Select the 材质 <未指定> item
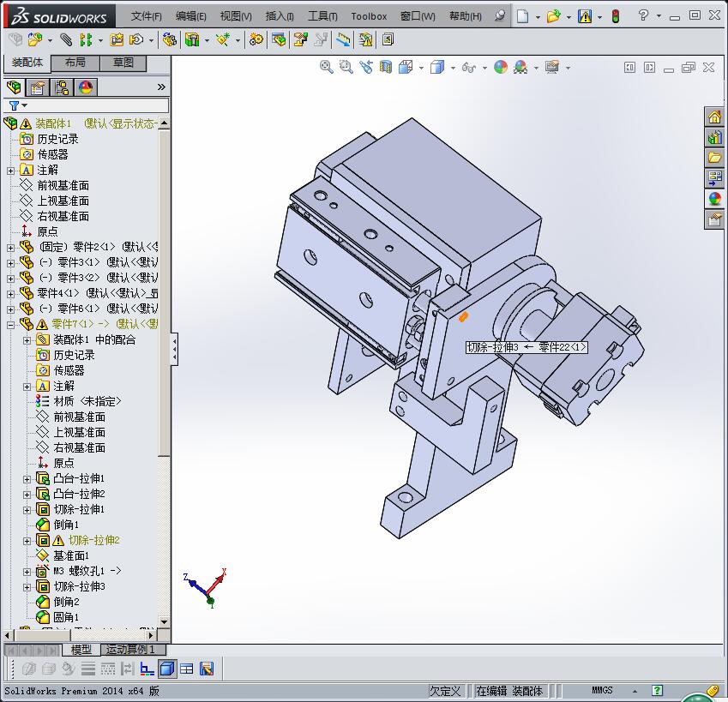 (x=87, y=401)
